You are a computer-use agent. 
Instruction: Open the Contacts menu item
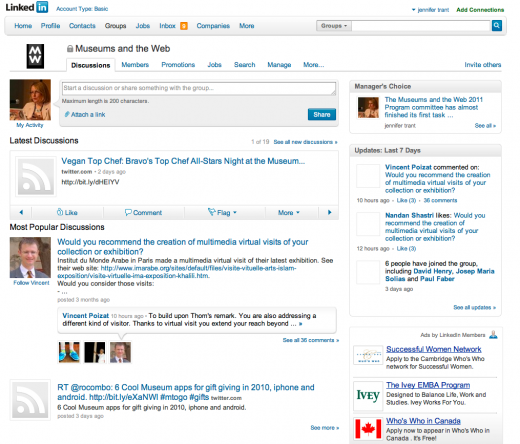pos(82,26)
